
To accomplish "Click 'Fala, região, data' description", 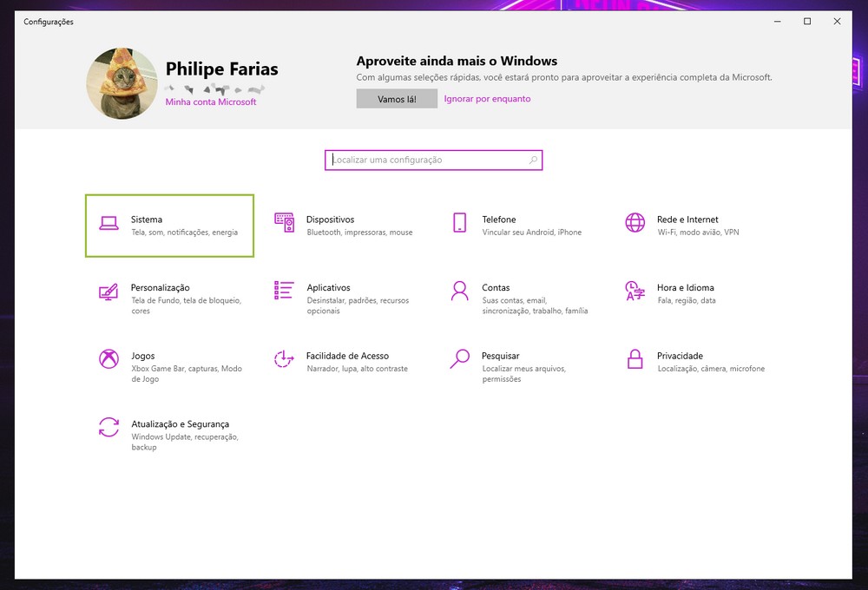I will pos(687,300).
